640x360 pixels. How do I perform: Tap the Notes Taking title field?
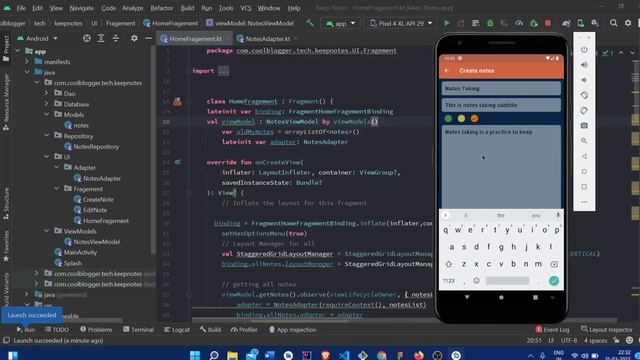[501, 88]
